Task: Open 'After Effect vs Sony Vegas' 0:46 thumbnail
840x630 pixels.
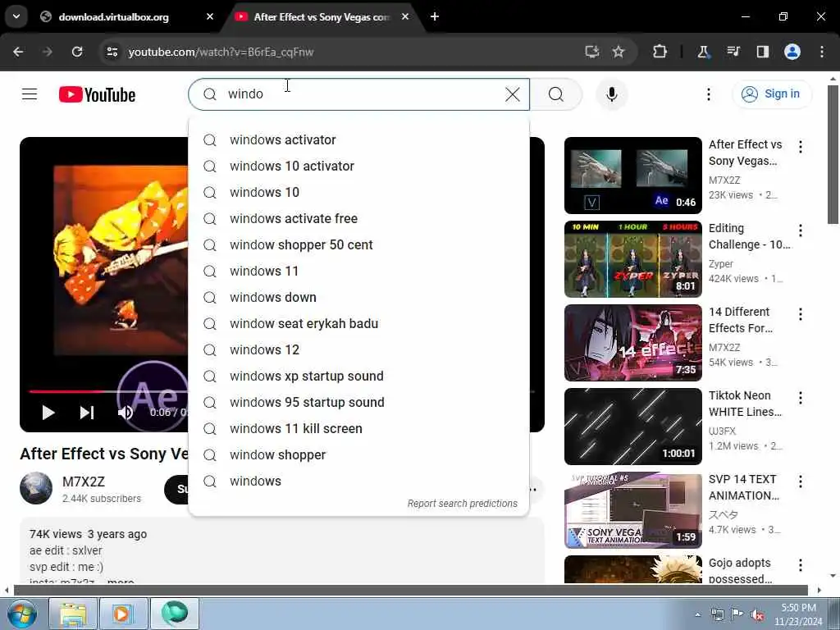Action: pyautogui.click(x=632, y=176)
